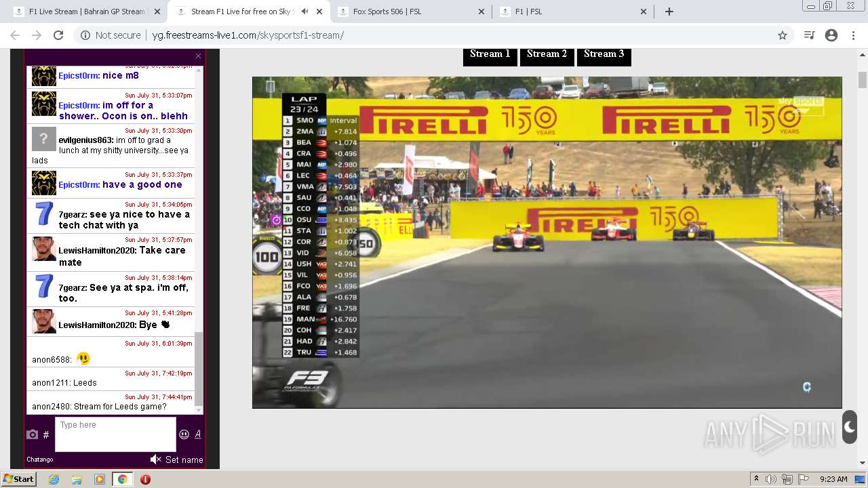Viewport: 868px width, 488px height.
Task: Close the F1 | FSL tab
Action: click(x=644, y=12)
